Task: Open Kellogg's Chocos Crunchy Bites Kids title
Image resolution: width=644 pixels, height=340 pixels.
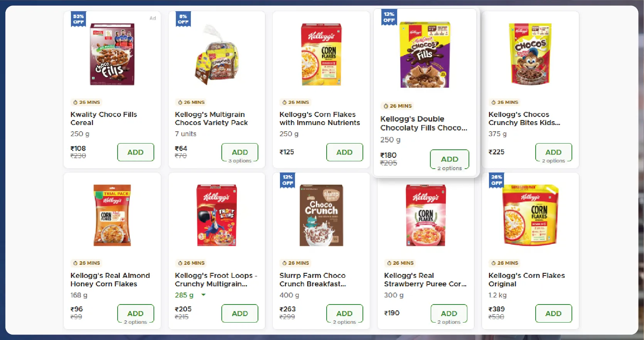Action: [524, 118]
